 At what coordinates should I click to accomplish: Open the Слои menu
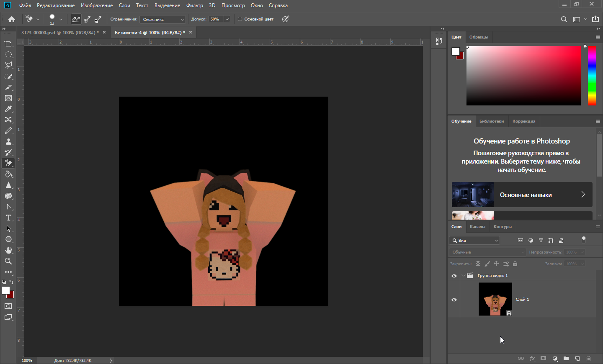(124, 5)
